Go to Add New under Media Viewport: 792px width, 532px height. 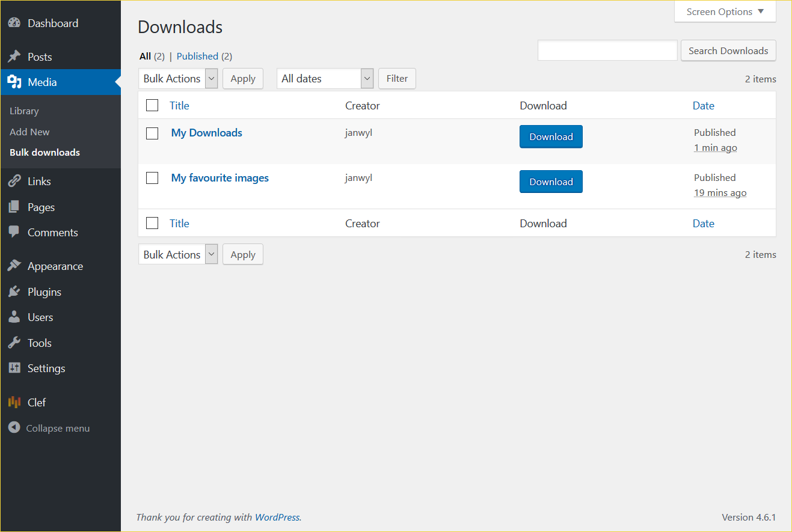click(29, 132)
